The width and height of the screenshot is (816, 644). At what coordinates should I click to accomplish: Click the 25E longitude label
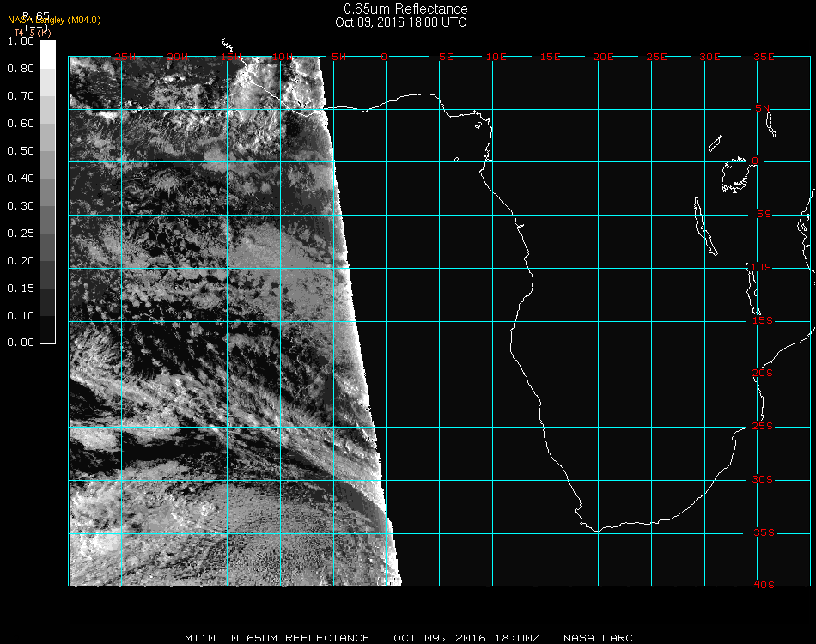(x=656, y=57)
